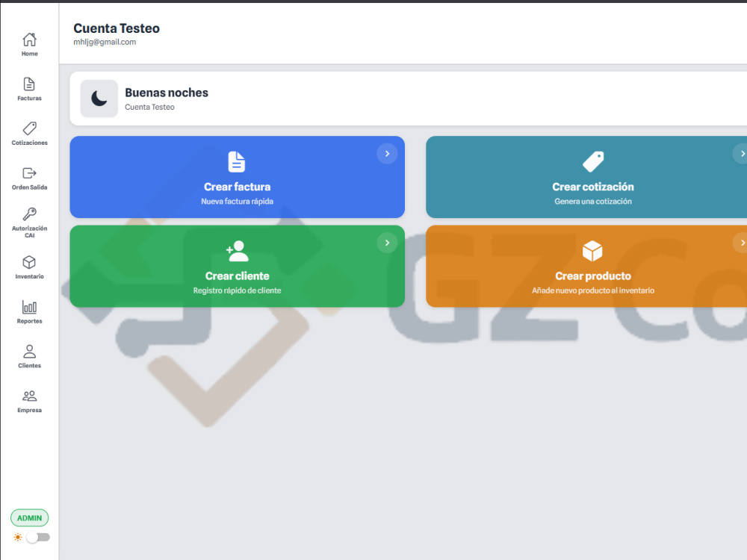This screenshot has height=560, width=747.
Task: Click the document icon on Crear factura card
Action: point(237,162)
